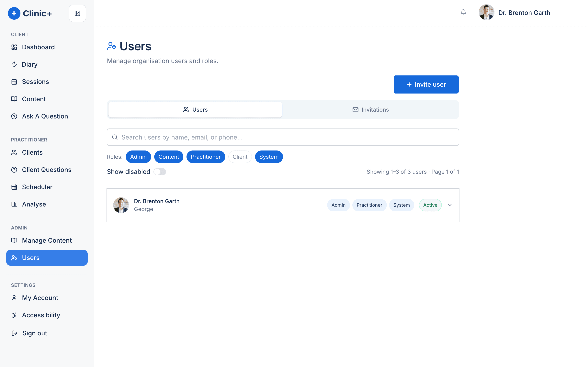Click the Clinic+ logo icon

[14, 13]
